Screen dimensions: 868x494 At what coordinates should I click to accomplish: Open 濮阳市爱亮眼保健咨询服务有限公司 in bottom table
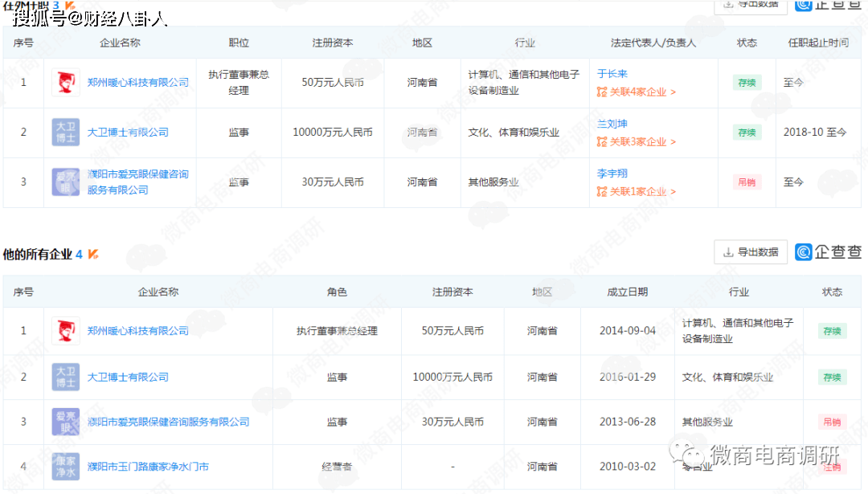(168, 422)
